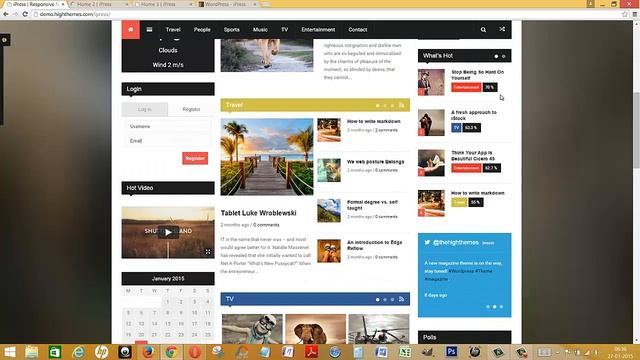Open People menu in navbar
This screenshot has width=640, height=360.
pos(202,29)
